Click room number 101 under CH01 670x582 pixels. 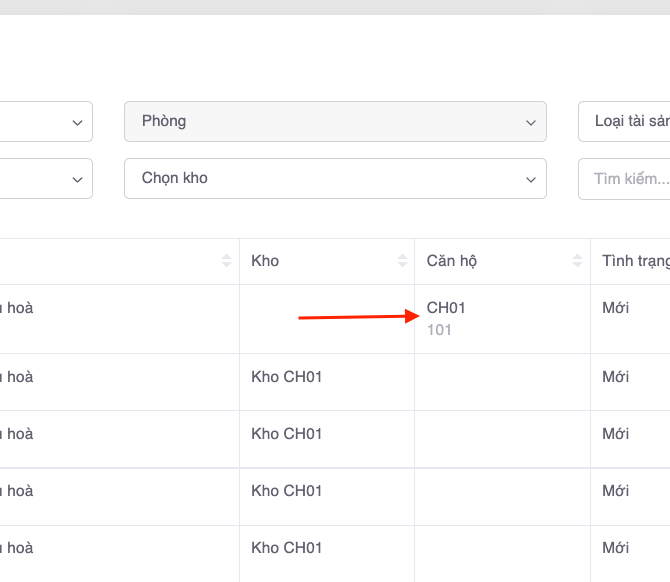point(439,329)
